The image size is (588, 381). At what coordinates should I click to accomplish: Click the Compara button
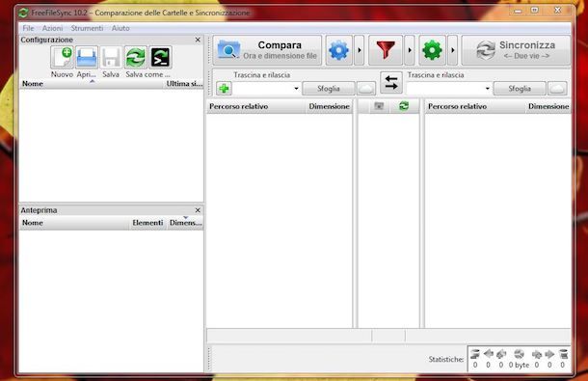pos(267,50)
